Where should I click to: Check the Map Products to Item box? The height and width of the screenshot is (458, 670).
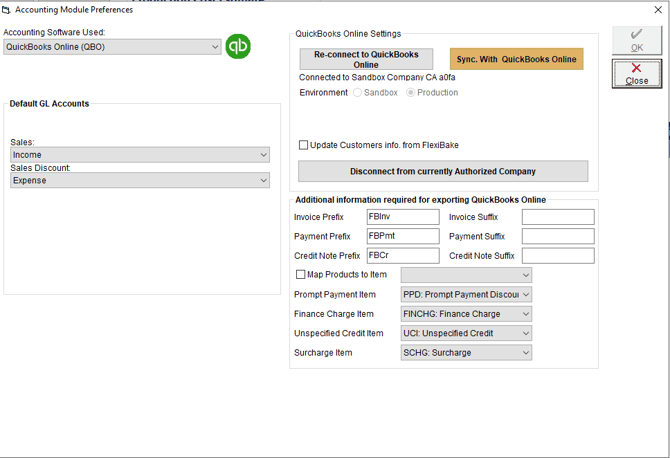pyautogui.click(x=300, y=274)
